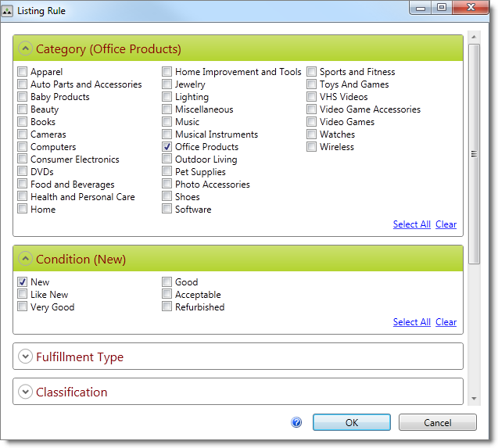Uncheck the Office Products checkbox
The width and height of the screenshot is (498, 448).
click(x=167, y=147)
